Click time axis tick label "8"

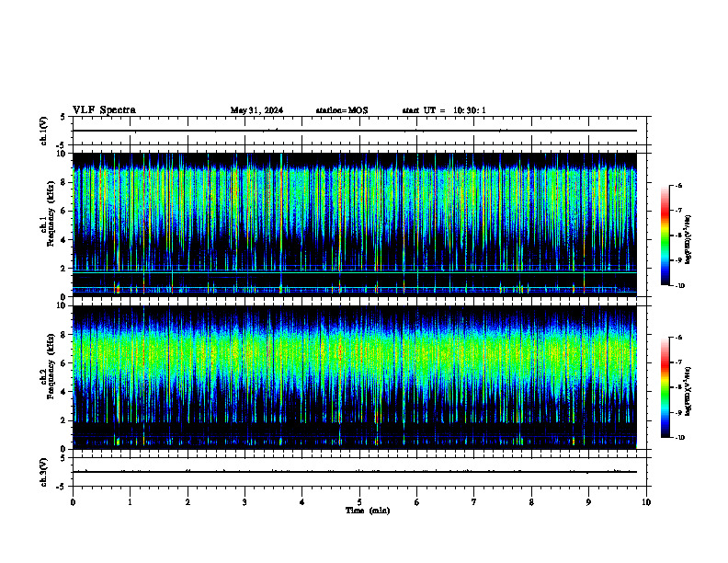[531, 502]
